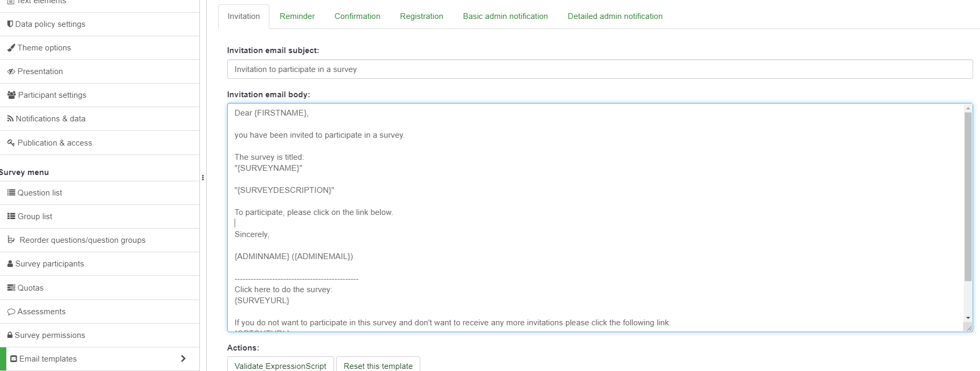This screenshot has height=371, width=980.
Task: Click the paintbrush icon for Theme options
Action: pos(11,48)
